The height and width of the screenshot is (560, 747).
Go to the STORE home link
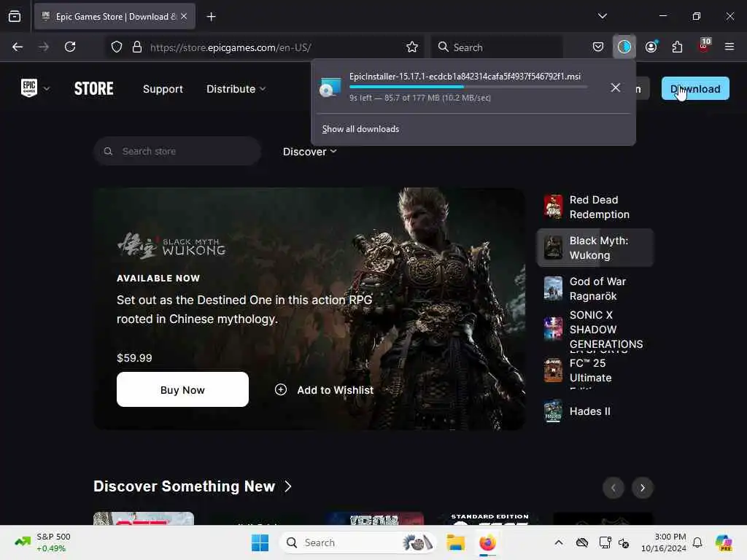pos(94,88)
